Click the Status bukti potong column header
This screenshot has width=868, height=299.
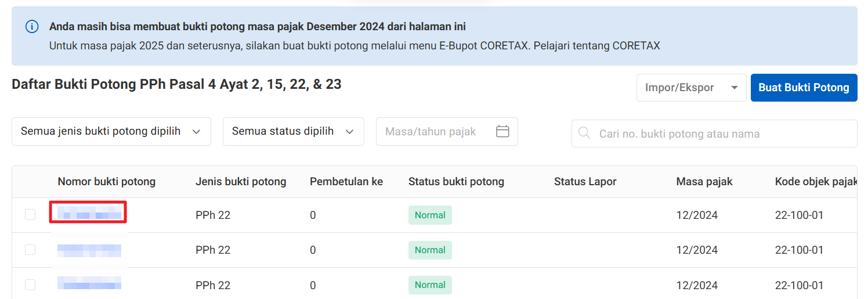[456, 182]
